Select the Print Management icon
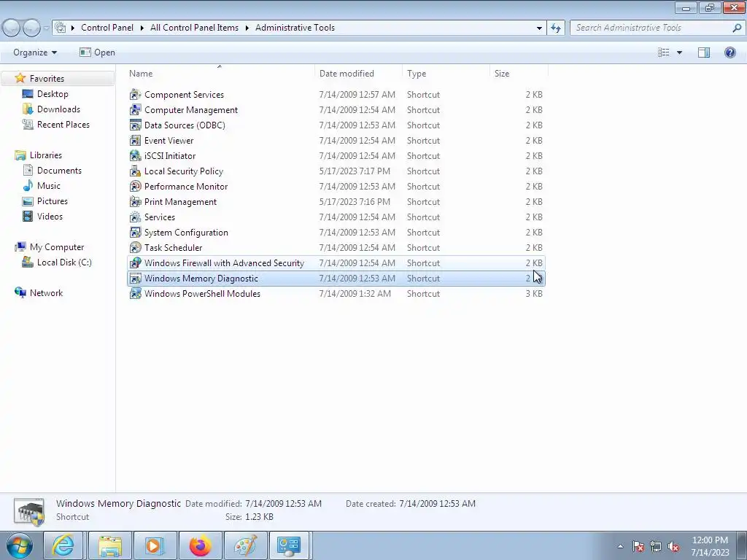Image resolution: width=747 pixels, height=560 pixels. coord(135,202)
